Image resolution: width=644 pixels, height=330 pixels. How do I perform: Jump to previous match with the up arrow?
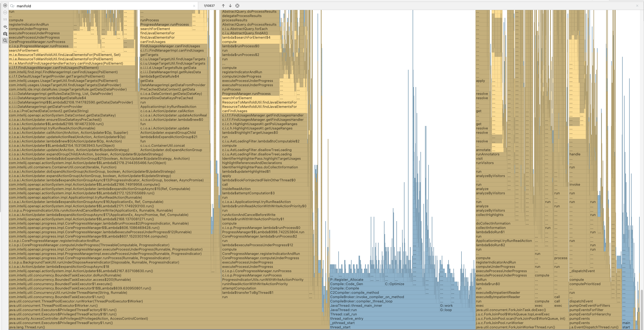[223, 6]
